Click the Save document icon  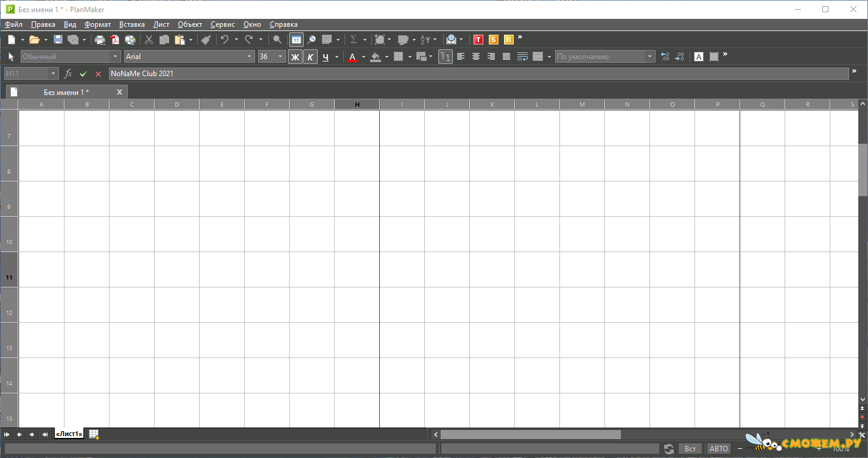click(x=58, y=40)
